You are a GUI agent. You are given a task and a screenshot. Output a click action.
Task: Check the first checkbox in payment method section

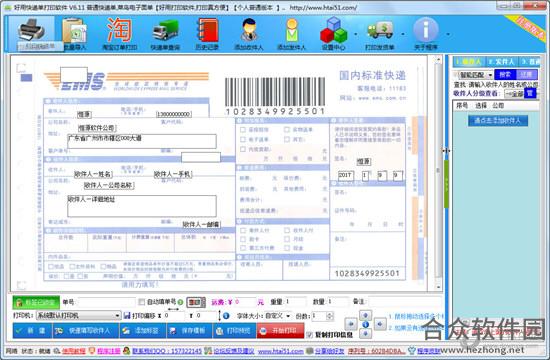point(243,230)
